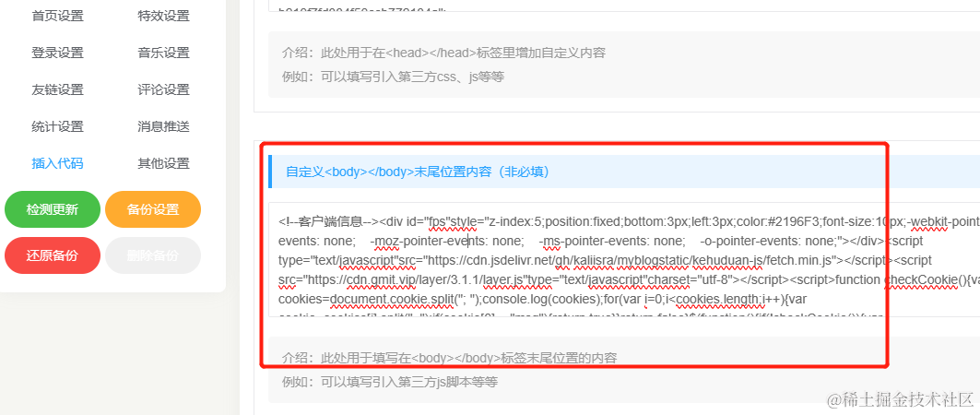
Task: Click the partially visible head custom code field
Action: [x=624, y=6]
